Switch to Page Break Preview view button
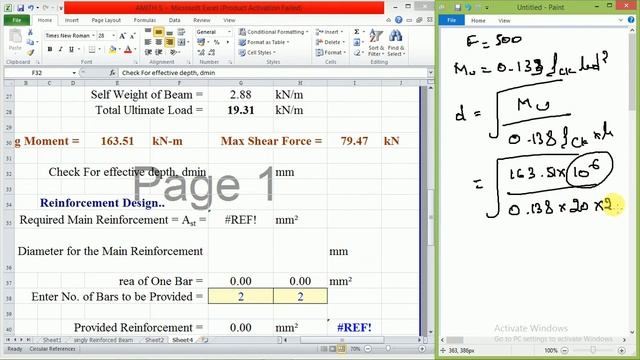Screen dimensions: 640x360 (x=341, y=349)
